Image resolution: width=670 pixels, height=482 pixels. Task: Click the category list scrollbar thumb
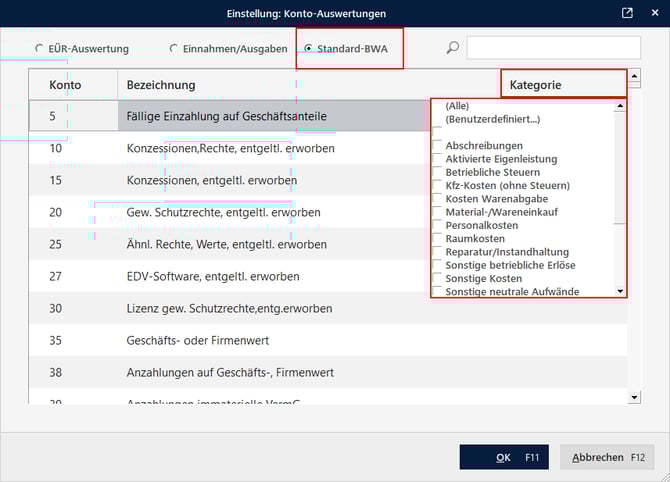[620, 168]
